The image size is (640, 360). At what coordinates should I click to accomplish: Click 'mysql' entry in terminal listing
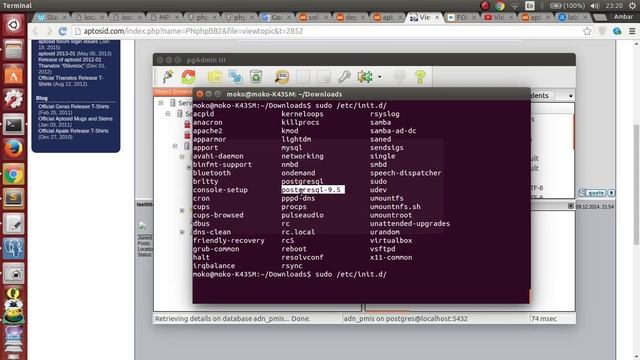point(291,148)
